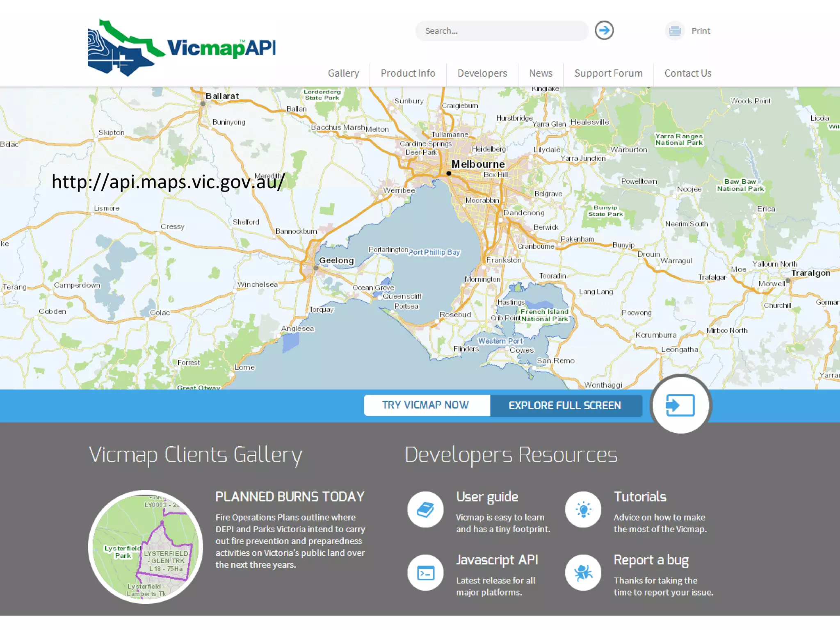Click the Tutorials lightbulb icon
The height and width of the screenshot is (630, 840).
click(x=583, y=509)
